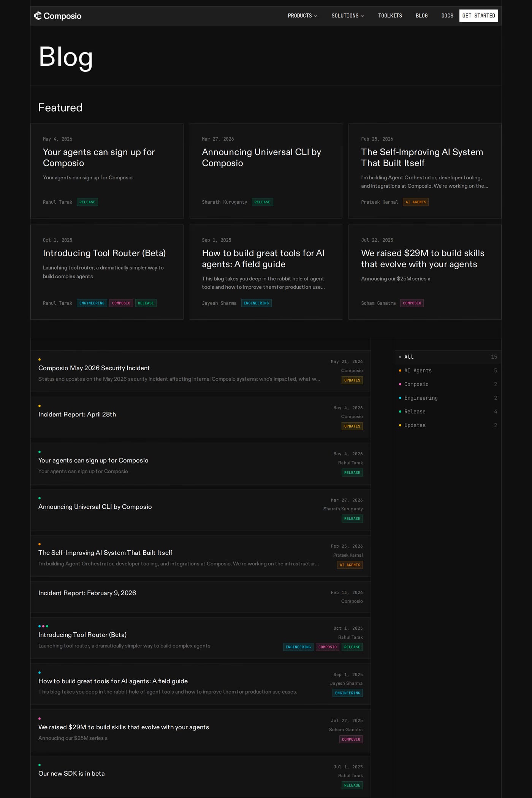Viewport: 532px width, 798px height.
Task: Open Our new SDK is in beta post
Action: pyautogui.click(x=200, y=777)
